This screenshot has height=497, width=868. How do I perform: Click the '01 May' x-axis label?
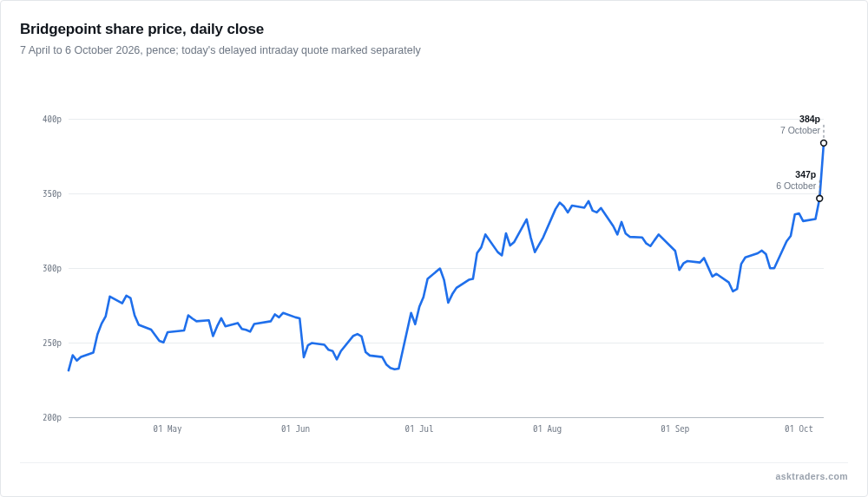(x=168, y=429)
